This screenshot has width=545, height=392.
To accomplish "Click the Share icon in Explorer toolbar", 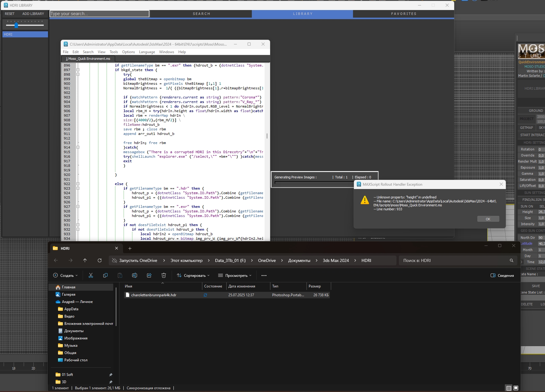I will [149, 275].
